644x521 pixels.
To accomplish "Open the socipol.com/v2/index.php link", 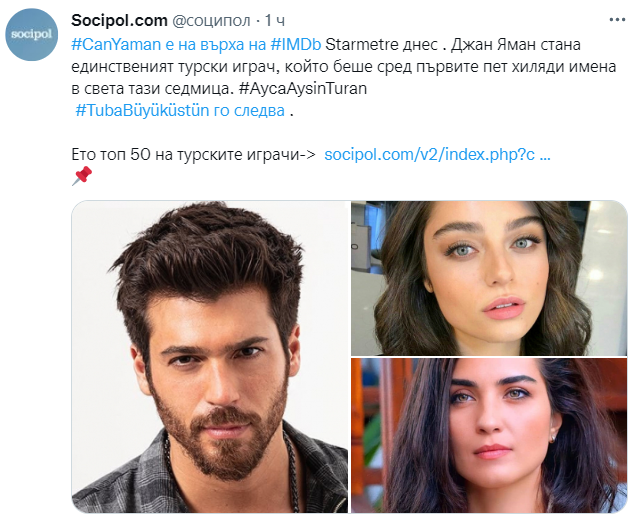I will 430,155.
